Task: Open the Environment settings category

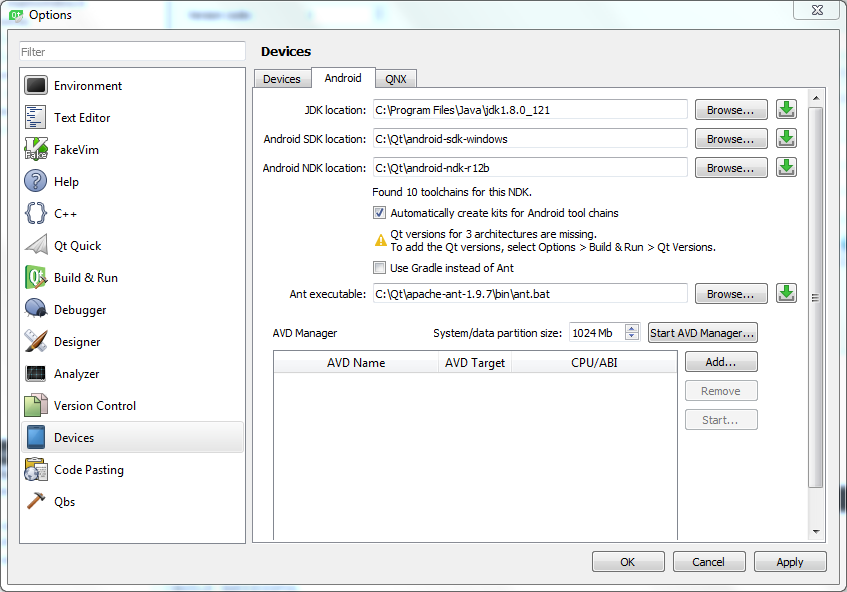Action: point(132,86)
